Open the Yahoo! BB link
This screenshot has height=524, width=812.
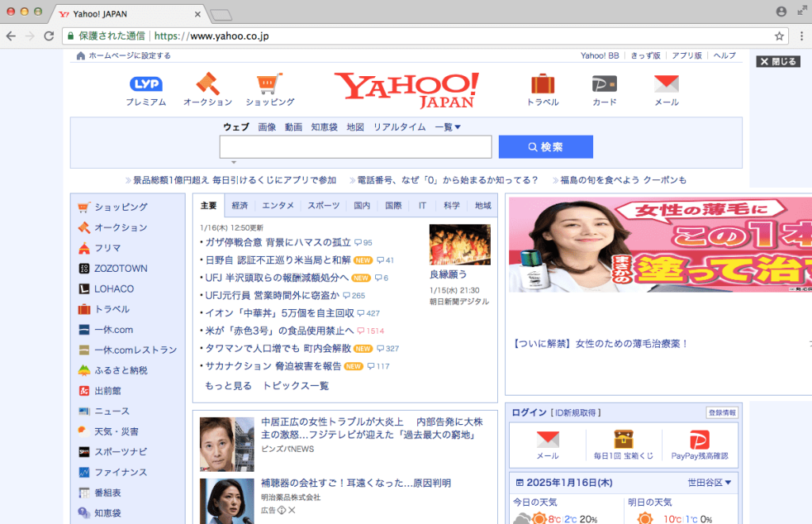[x=599, y=55]
